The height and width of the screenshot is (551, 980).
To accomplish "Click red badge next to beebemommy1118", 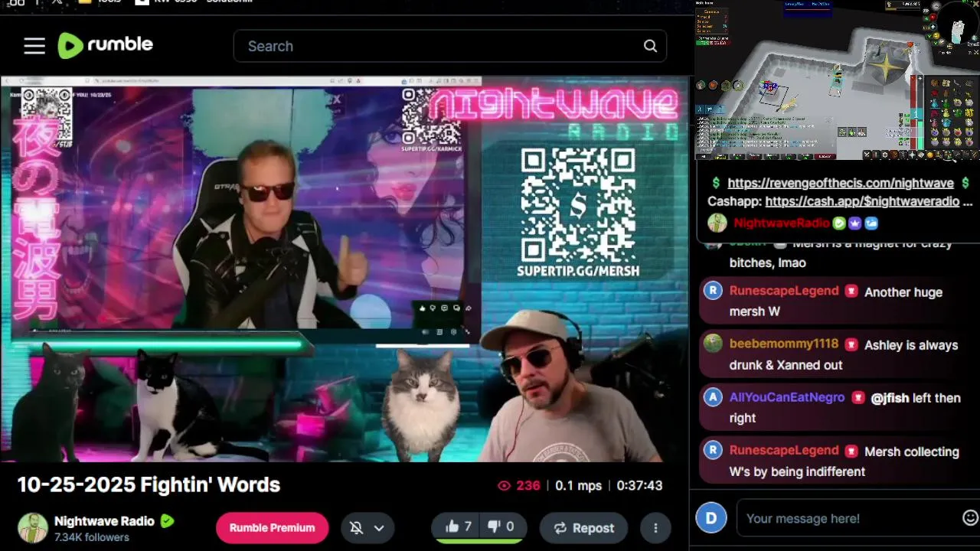I will click(x=851, y=344).
